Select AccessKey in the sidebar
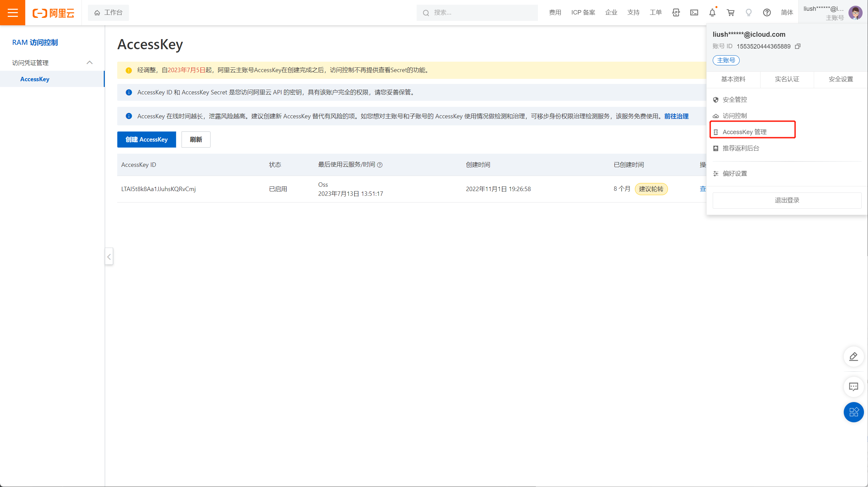 52,79
